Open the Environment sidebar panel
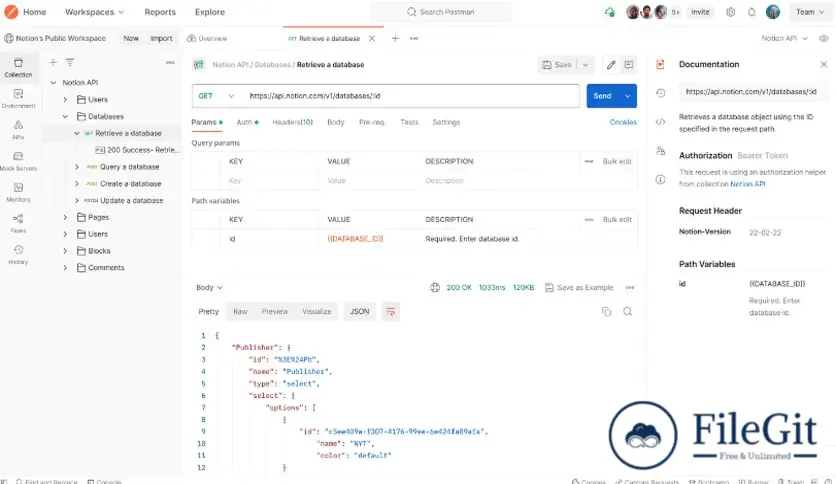 [18, 99]
